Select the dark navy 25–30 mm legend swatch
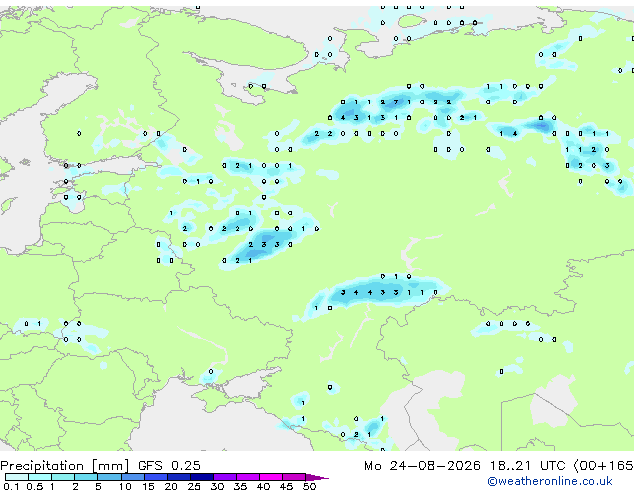 pyautogui.click(x=202, y=477)
